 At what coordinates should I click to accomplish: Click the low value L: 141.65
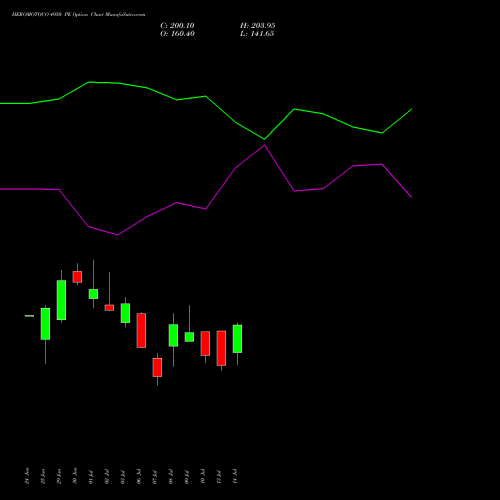pos(257,34)
